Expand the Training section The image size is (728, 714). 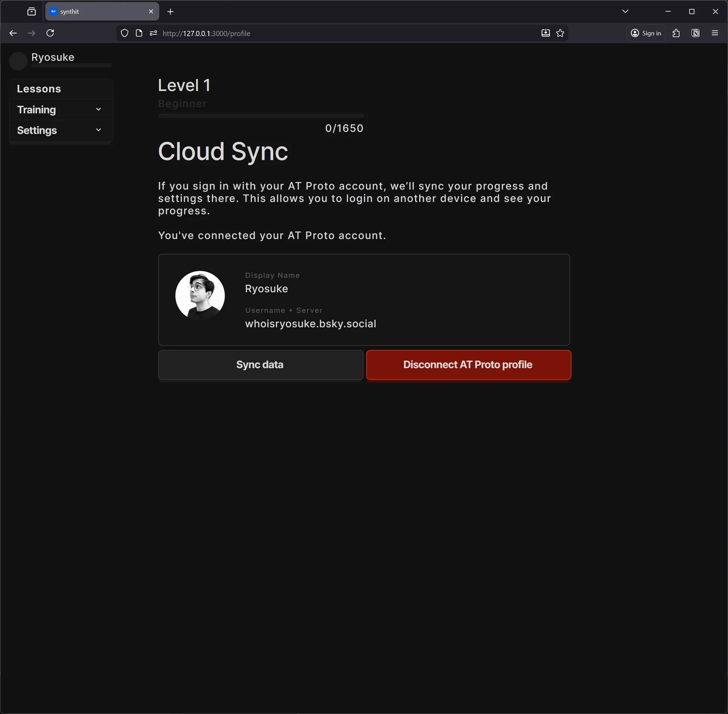point(60,110)
